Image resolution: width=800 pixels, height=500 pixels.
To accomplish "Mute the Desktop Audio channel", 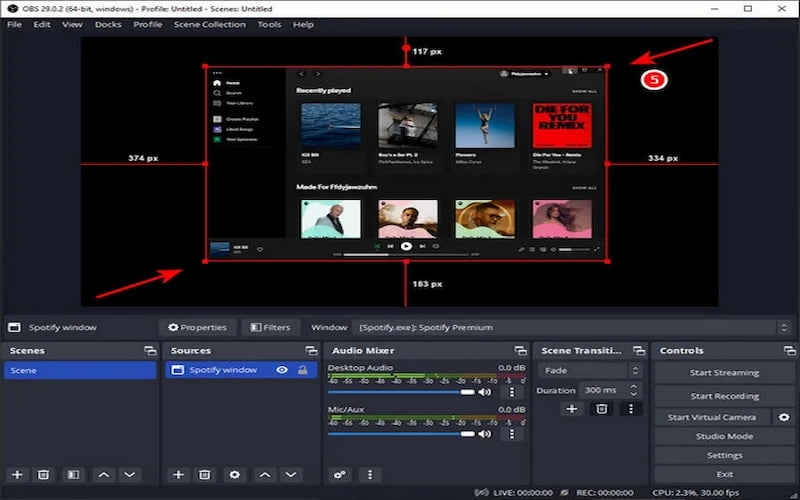I will (x=485, y=392).
